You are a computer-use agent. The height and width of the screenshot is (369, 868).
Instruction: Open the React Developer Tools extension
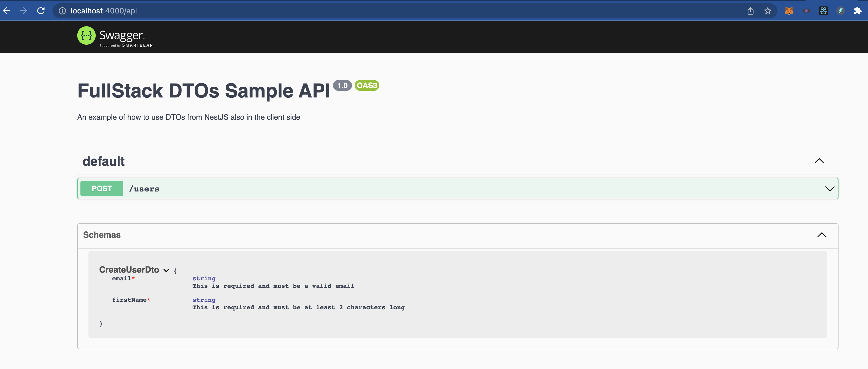824,11
